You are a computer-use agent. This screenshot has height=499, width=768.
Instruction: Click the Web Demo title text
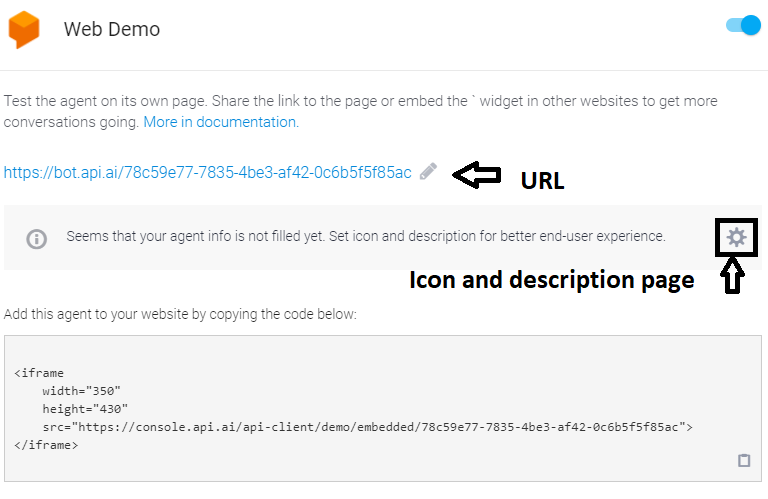(x=112, y=29)
